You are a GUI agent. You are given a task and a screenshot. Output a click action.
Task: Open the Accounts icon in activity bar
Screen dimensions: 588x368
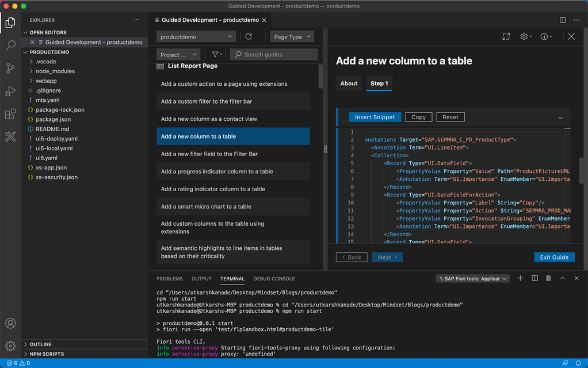(10, 323)
